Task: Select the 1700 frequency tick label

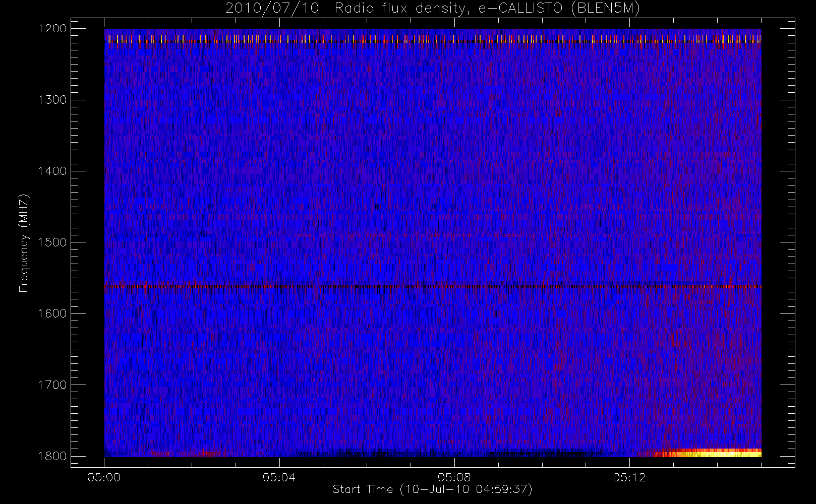Action: pos(52,385)
